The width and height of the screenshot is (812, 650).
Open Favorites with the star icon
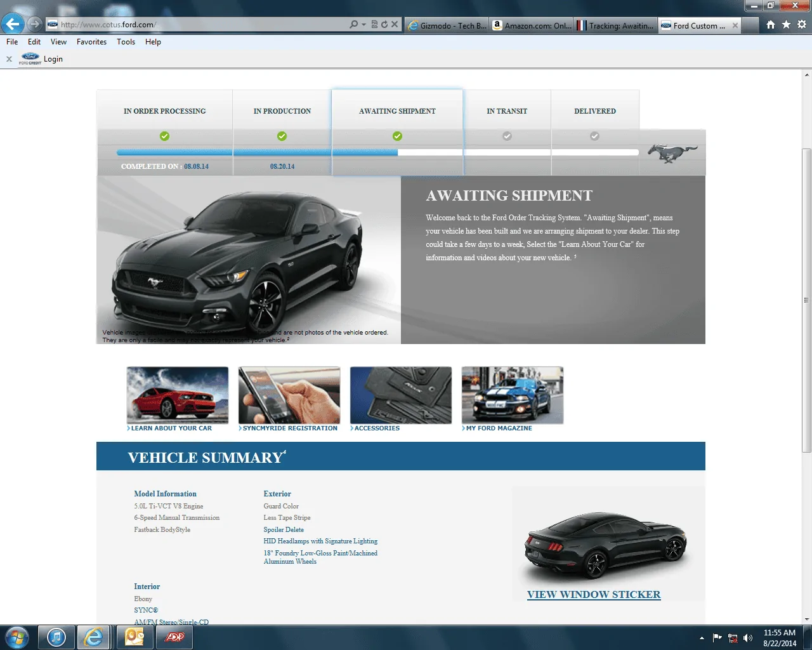coord(786,25)
